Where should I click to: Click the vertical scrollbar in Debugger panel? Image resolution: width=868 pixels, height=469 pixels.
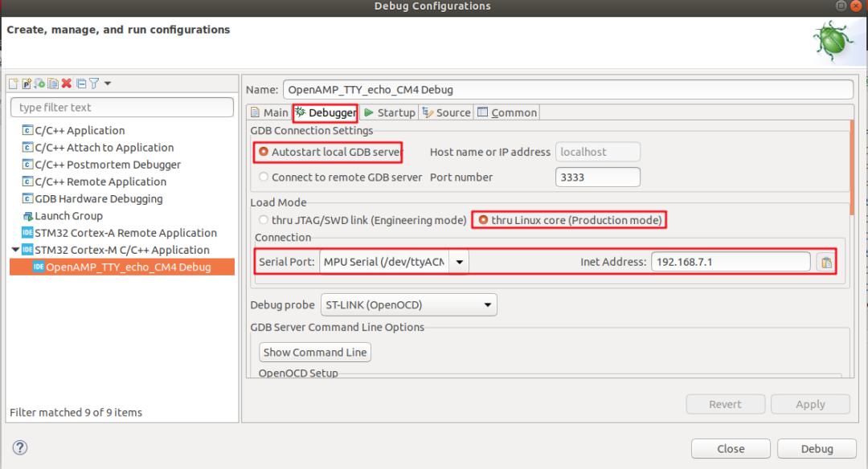tap(851, 169)
